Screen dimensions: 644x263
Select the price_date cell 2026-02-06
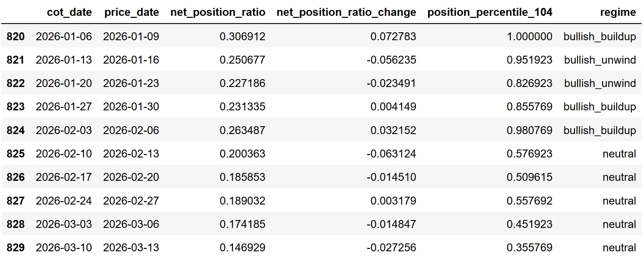[131, 130]
